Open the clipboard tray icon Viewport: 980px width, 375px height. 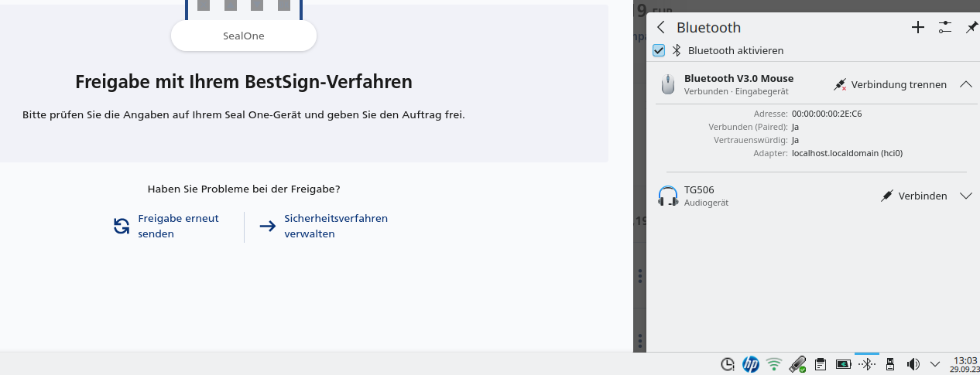pyautogui.click(x=821, y=364)
